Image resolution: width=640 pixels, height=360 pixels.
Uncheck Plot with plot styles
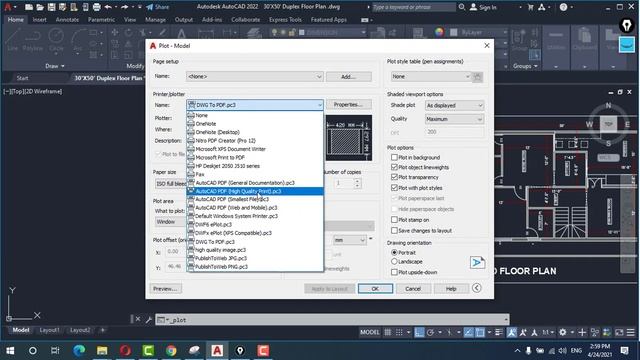pyautogui.click(x=394, y=188)
